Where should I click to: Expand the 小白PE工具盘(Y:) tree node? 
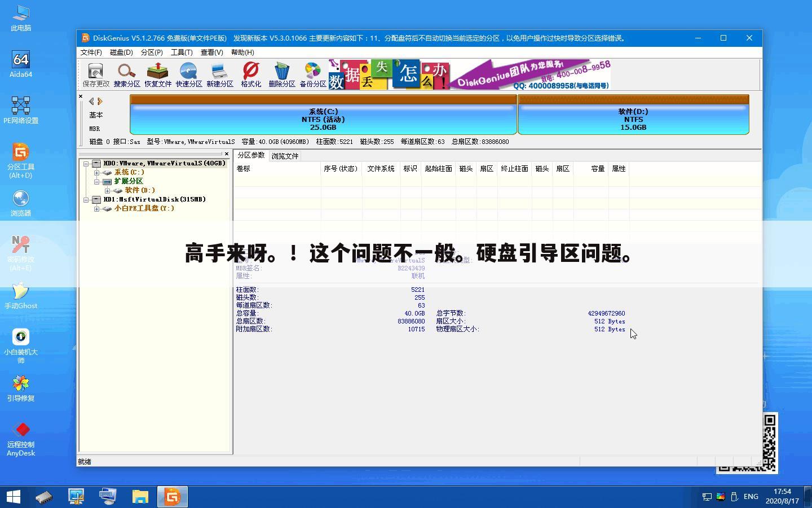tap(97, 209)
